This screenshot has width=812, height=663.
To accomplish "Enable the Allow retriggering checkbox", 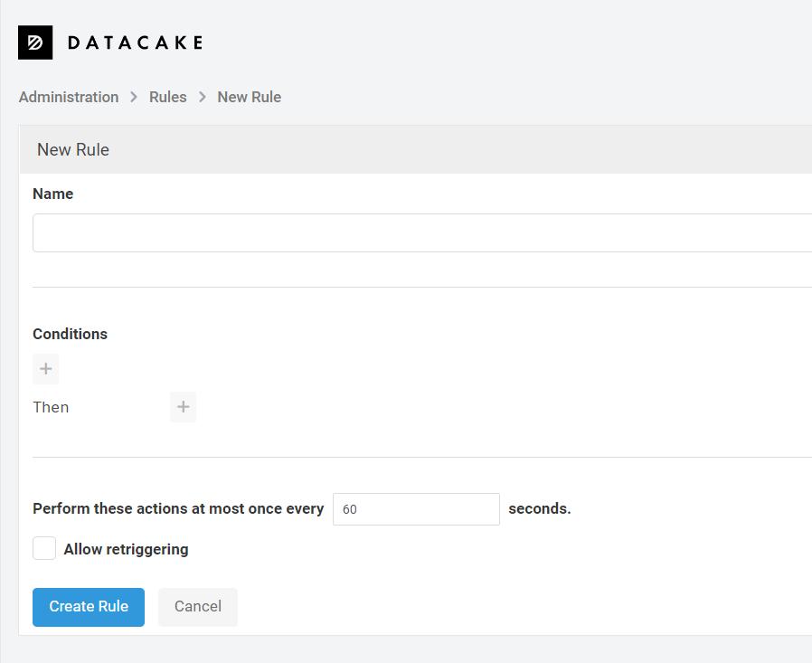I will [x=44, y=549].
